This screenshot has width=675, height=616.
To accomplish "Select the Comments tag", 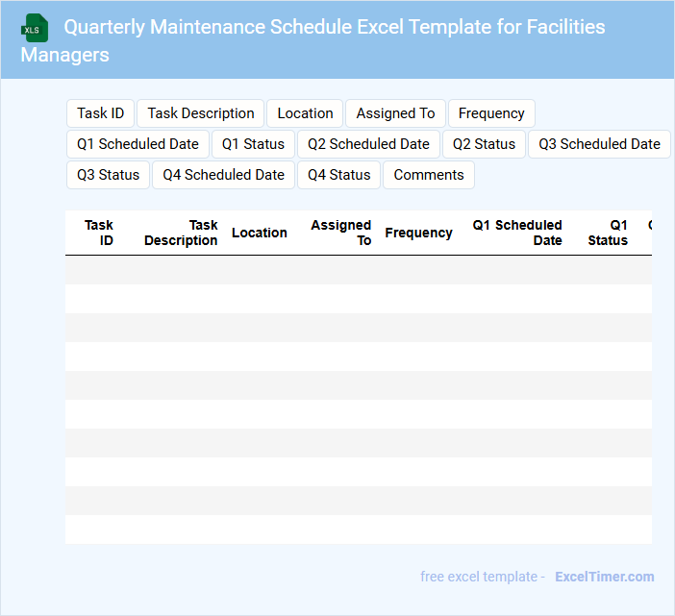I will (x=429, y=175).
